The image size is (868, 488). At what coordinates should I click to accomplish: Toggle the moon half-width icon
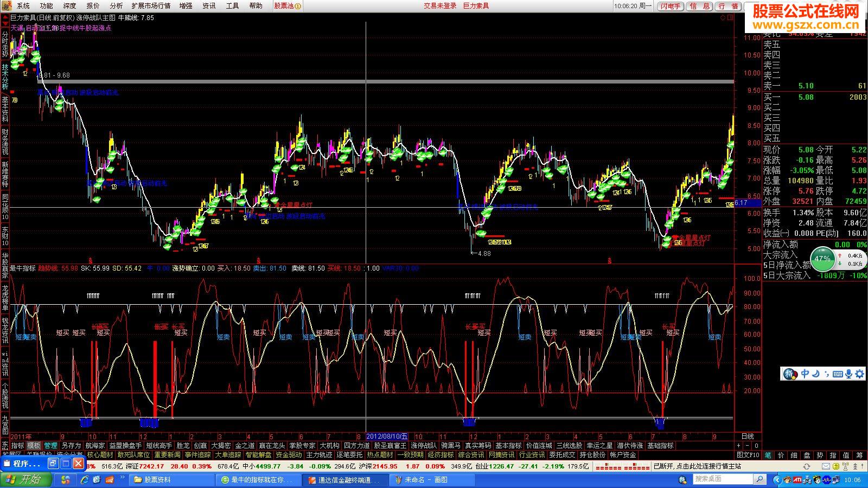[x=816, y=374]
